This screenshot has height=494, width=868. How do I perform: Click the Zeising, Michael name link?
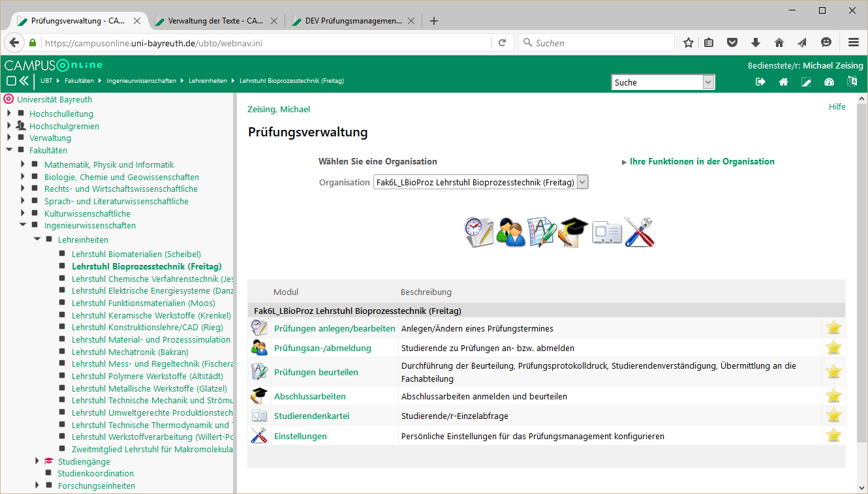coord(279,109)
